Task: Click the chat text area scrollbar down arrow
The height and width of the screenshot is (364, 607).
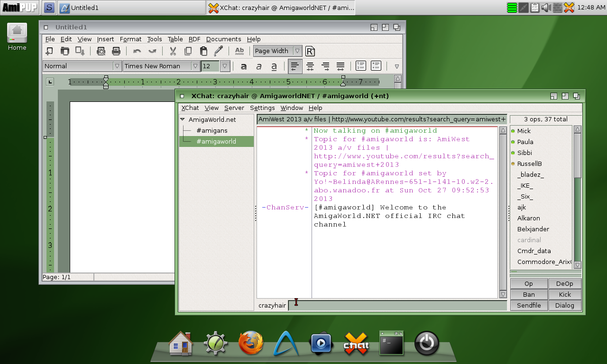Action: click(x=503, y=295)
